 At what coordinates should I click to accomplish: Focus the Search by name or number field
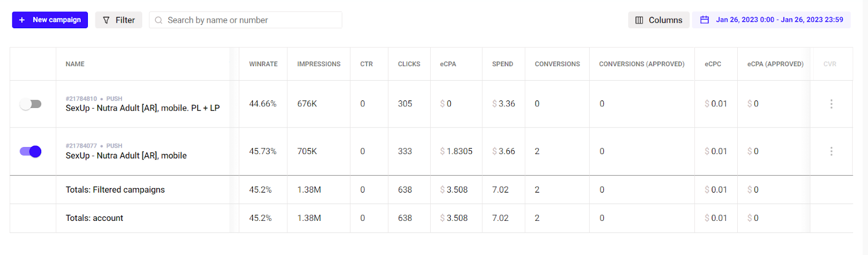245,20
